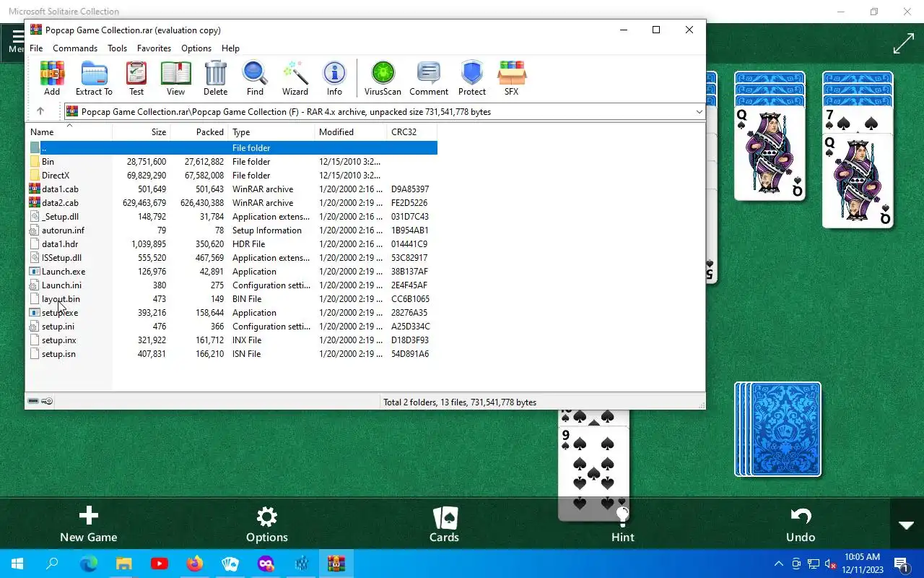Open the File menu
The image size is (924, 578).
[x=36, y=48]
